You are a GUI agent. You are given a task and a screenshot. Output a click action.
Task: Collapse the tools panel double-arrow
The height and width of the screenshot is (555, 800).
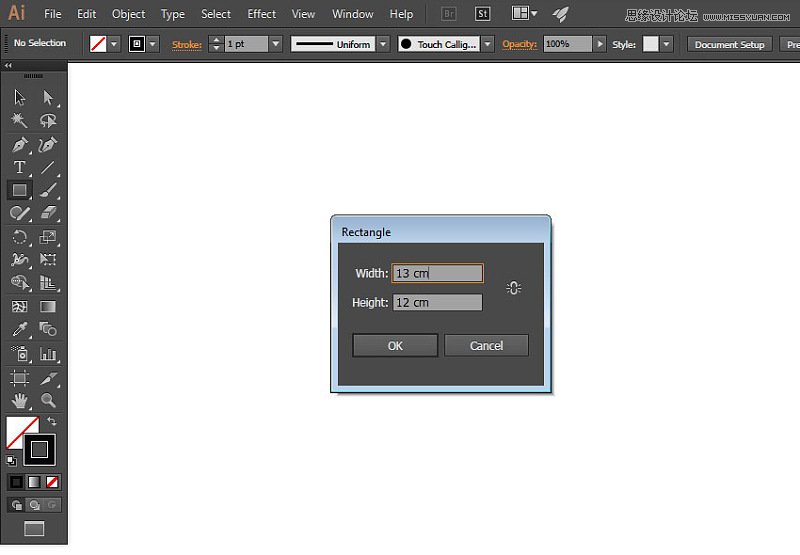pos(8,66)
